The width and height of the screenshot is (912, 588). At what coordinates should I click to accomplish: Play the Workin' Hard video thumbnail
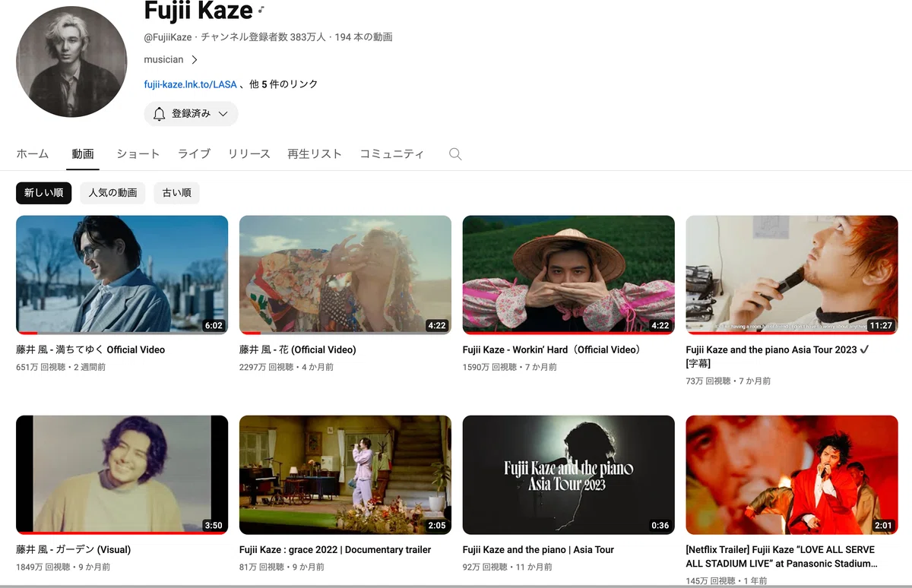[x=568, y=275]
